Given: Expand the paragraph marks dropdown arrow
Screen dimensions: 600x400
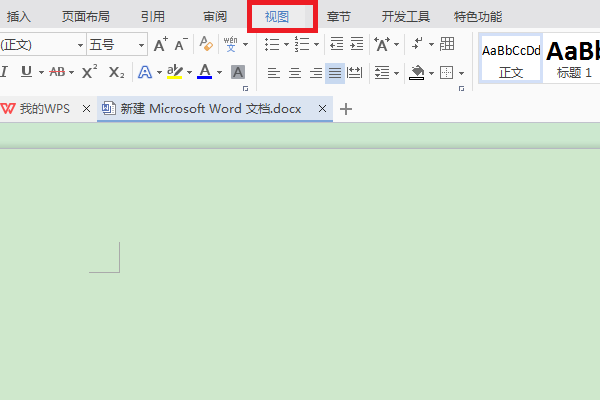Looking at the screenshot, I should [431, 45].
